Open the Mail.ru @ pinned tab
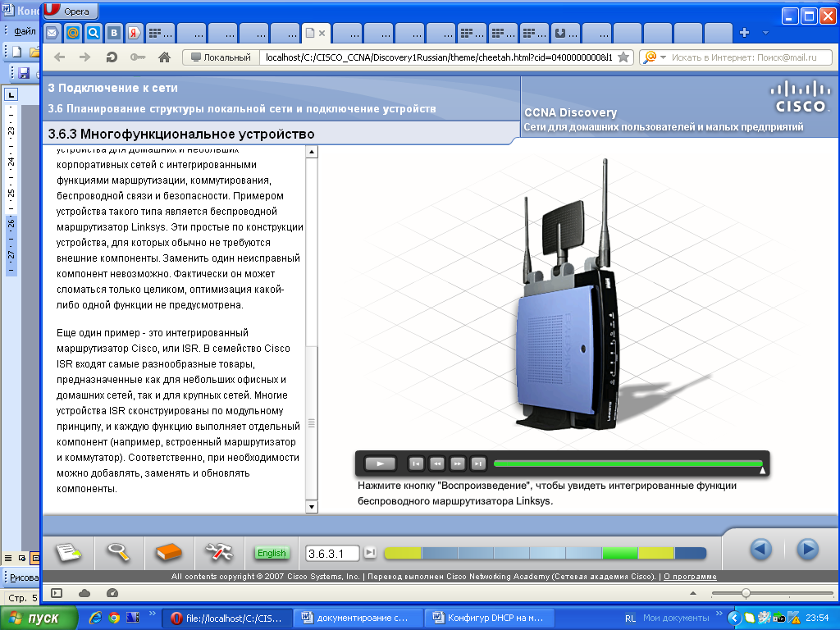This screenshot has height=630, width=840. [x=73, y=33]
